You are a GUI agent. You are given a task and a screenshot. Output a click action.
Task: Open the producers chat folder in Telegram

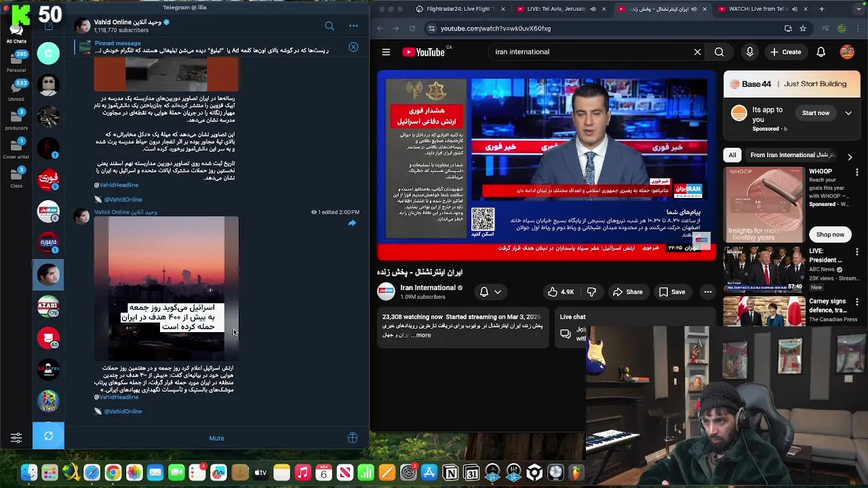tap(16, 119)
